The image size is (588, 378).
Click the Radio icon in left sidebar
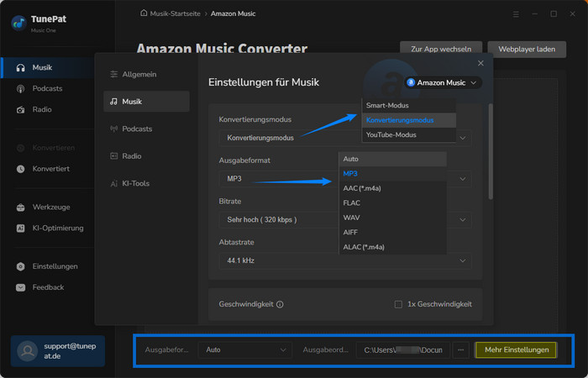tap(21, 110)
